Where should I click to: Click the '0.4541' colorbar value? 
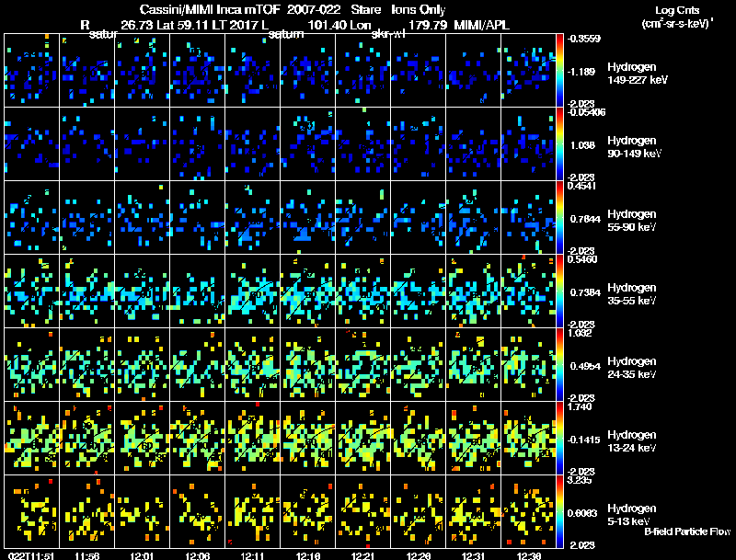click(582, 186)
